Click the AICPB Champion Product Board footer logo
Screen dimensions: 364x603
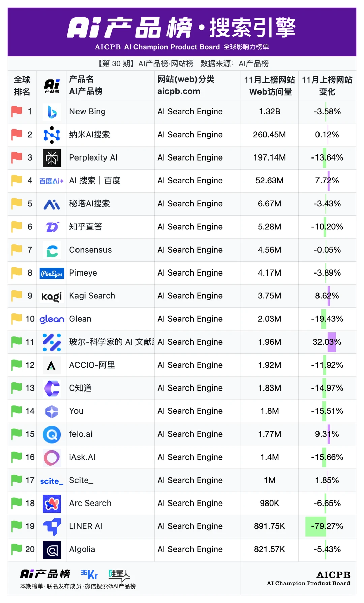click(x=308, y=578)
